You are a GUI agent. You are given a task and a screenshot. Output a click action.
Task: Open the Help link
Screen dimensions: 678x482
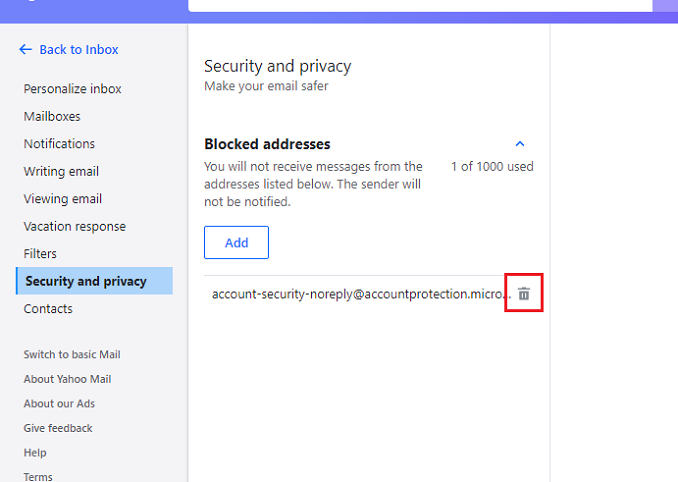35,453
